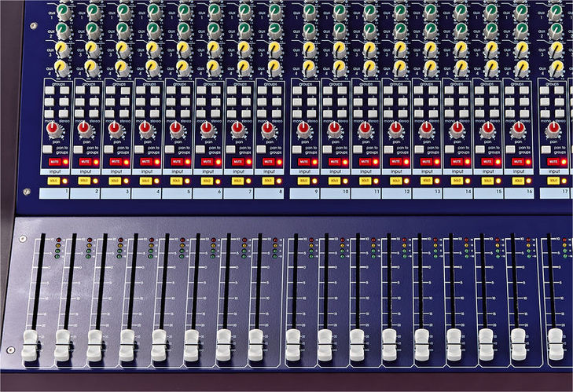Screen dimensions: 573x392
Task: Toggle the SOLO button on channel 4
Action: click(145, 181)
